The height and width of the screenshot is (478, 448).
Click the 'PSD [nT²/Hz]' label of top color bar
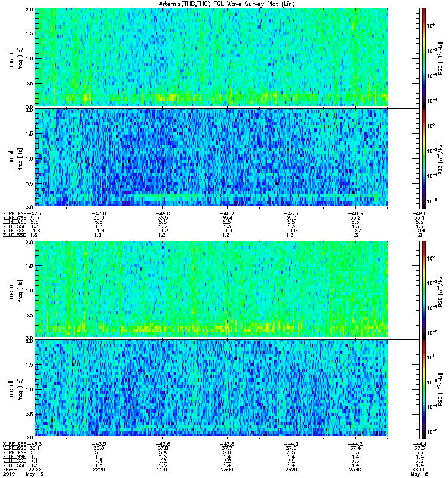click(x=440, y=58)
